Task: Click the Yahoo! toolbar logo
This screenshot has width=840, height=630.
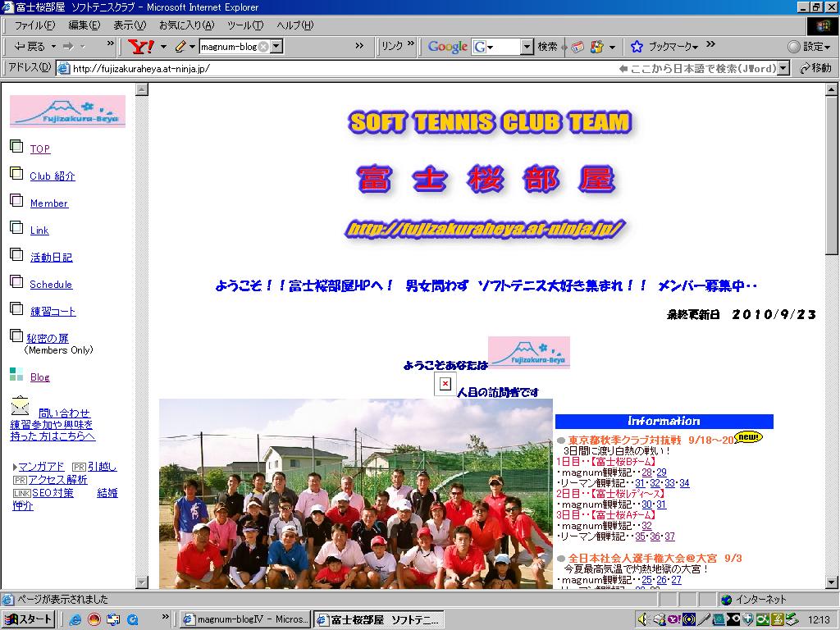Action: click(x=141, y=47)
